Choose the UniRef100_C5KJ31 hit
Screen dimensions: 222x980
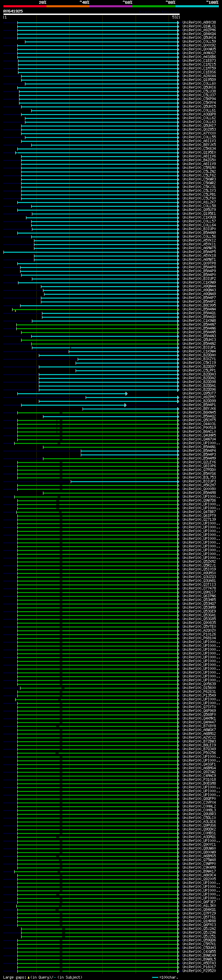coord(199,187)
